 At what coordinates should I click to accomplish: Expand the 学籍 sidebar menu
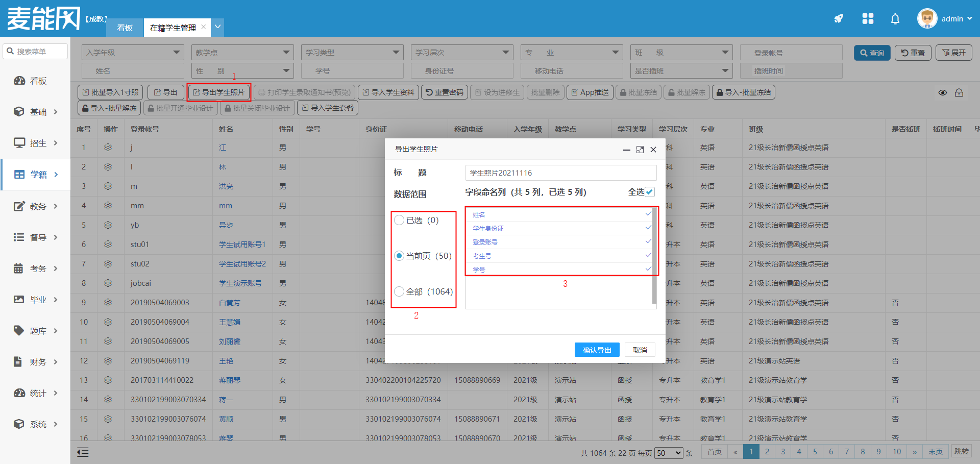[x=36, y=175]
